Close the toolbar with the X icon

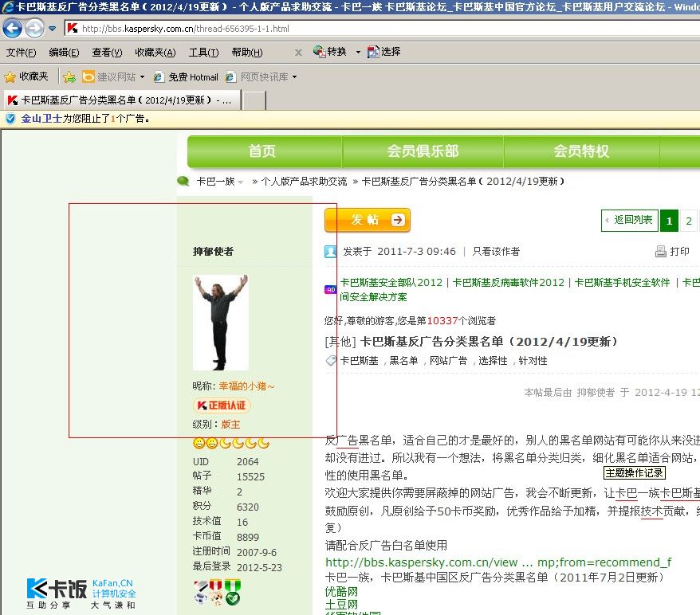pyautogui.click(x=298, y=53)
